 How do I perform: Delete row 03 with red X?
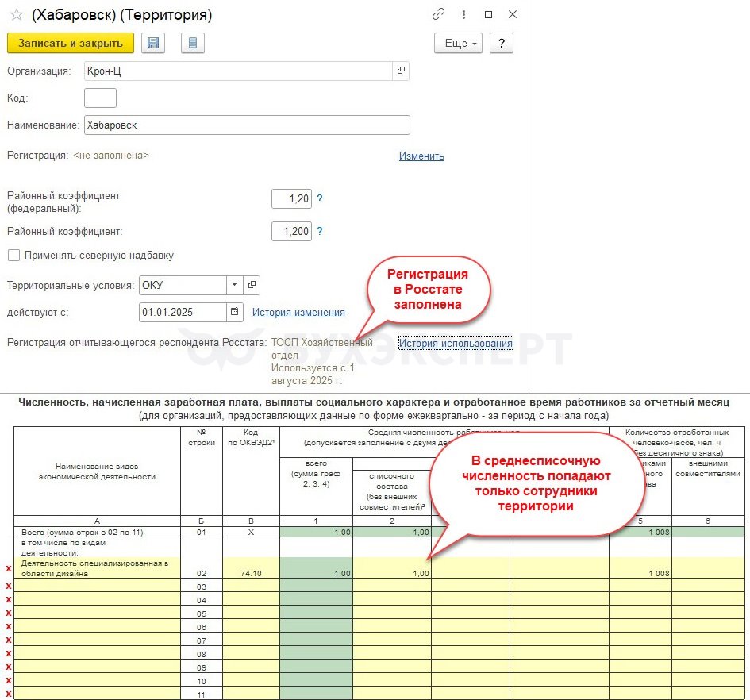(x=8, y=586)
